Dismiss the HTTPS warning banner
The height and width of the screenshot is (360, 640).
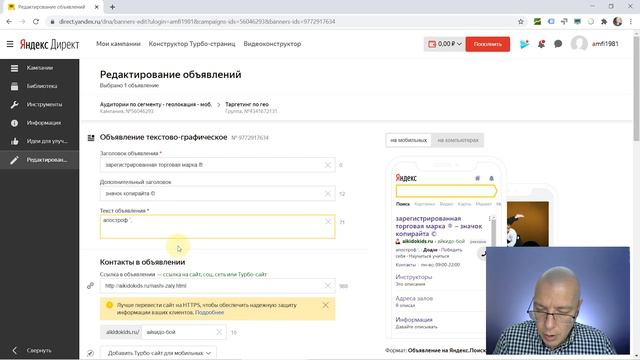[325, 305]
